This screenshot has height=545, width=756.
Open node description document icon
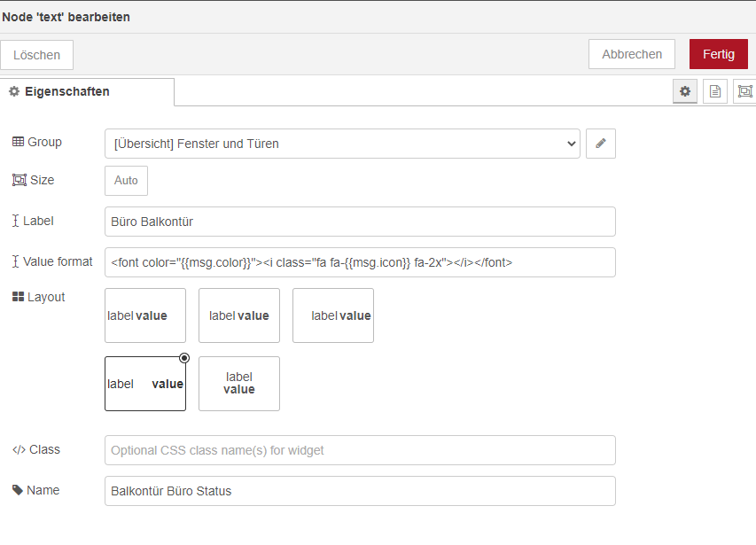(x=715, y=91)
